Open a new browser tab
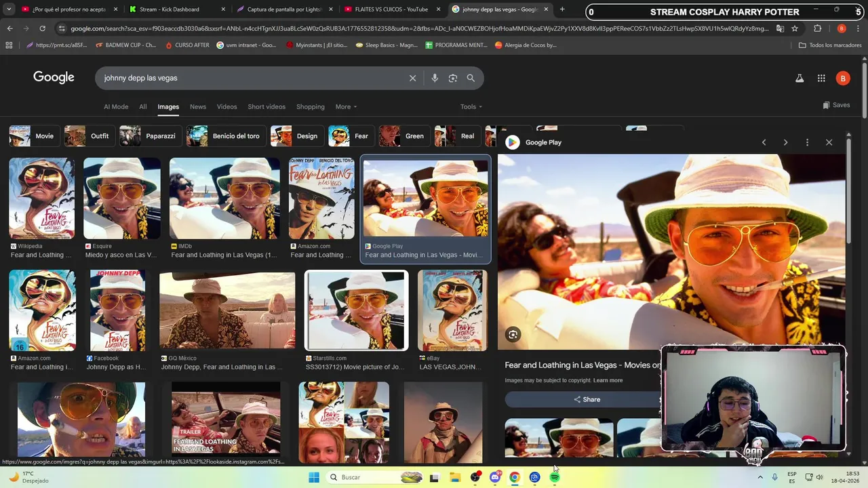 tap(562, 9)
